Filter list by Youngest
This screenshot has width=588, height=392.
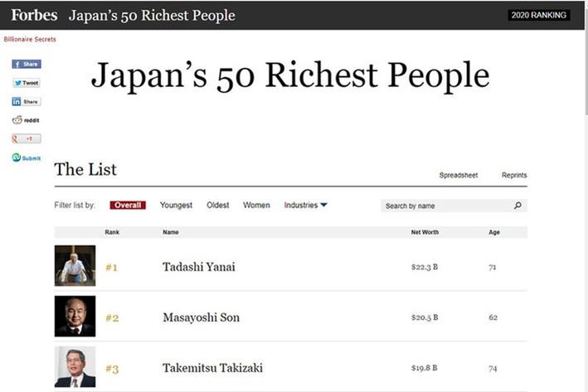point(176,206)
